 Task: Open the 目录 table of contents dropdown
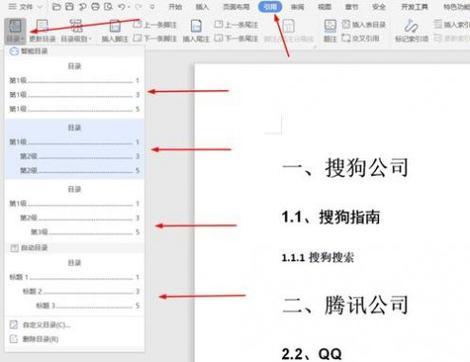pyautogui.click(x=15, y=31)
